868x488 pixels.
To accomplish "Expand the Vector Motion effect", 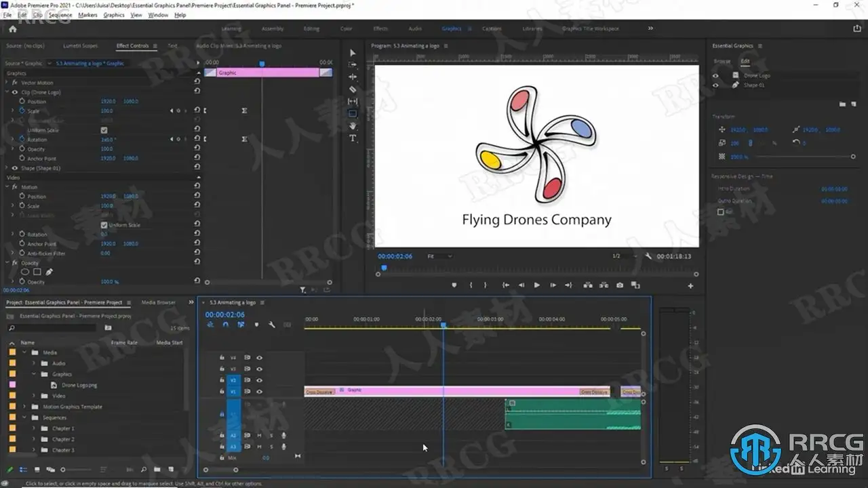I will pos(8,83).
